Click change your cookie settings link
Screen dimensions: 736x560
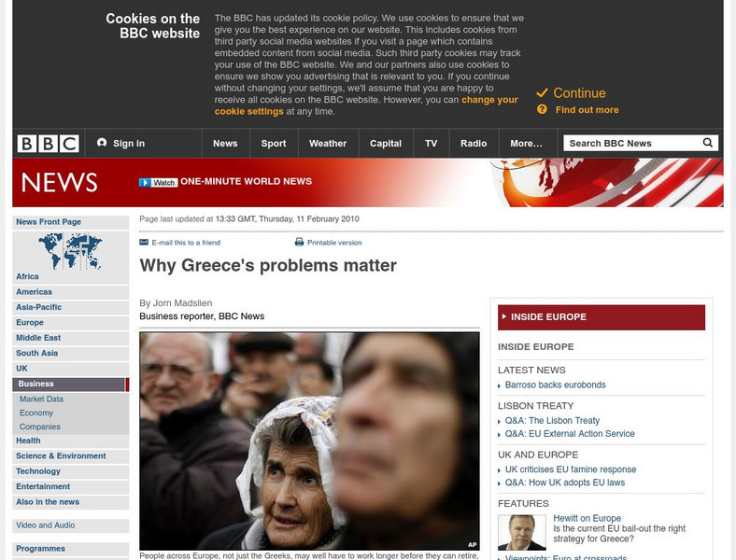coord(366,105)
